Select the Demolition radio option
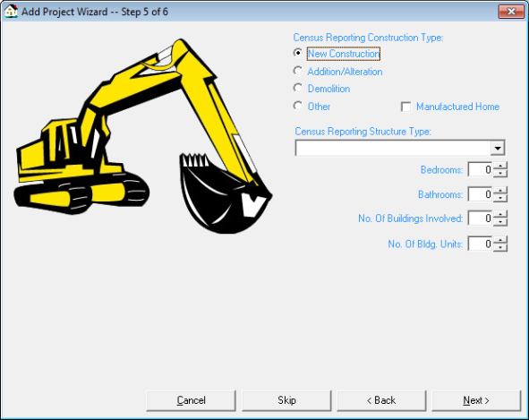Viewport: 529px width, 420px height. (x=298, y=89)
